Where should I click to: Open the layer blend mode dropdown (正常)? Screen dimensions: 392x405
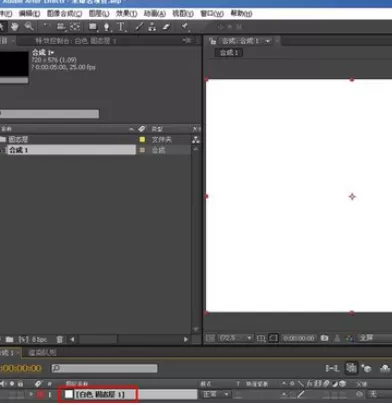coord(216,394)
